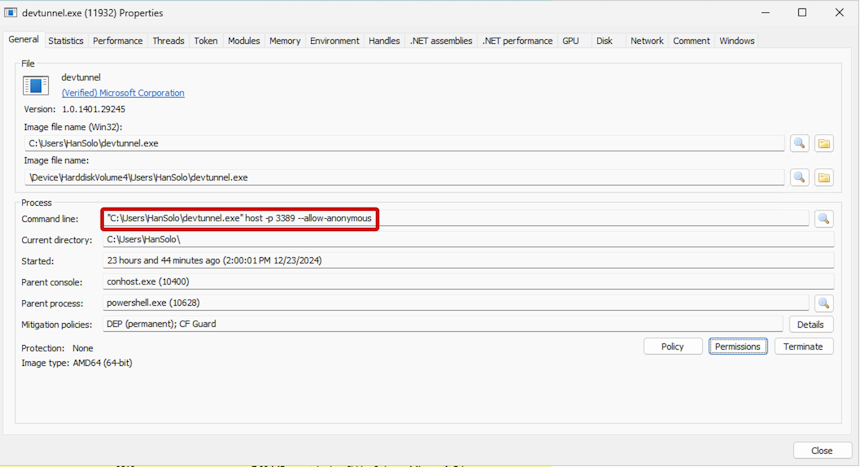Terminate the devtunnel process
Image resolution: width=860 pixels, height=467 pixels.
click(803, 346)
